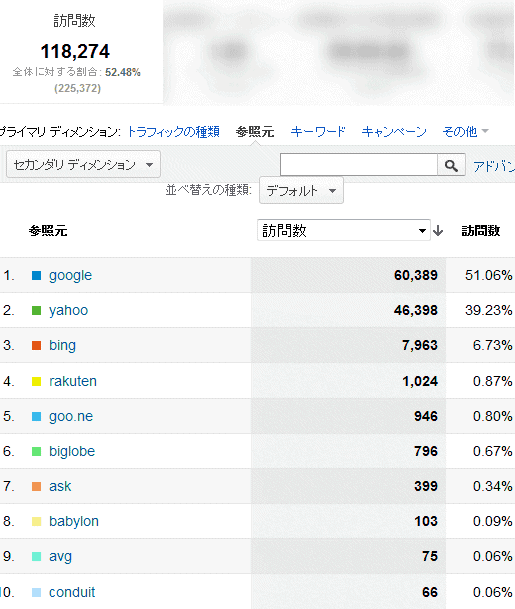
Task: Switch to キーワード dimension
Action: click(x=318, y=132)
